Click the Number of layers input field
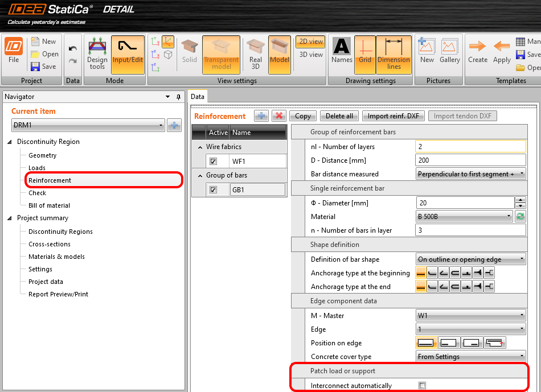 (x=470, y=147)
